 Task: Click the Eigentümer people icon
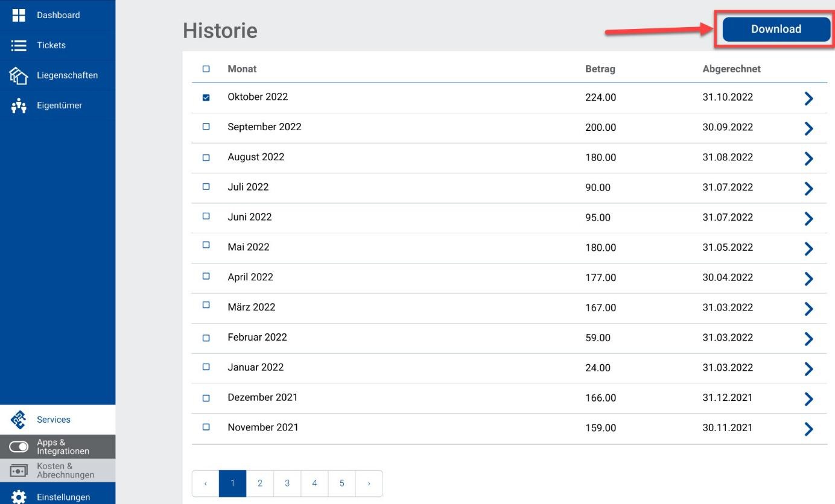click(x=19, y=106)
